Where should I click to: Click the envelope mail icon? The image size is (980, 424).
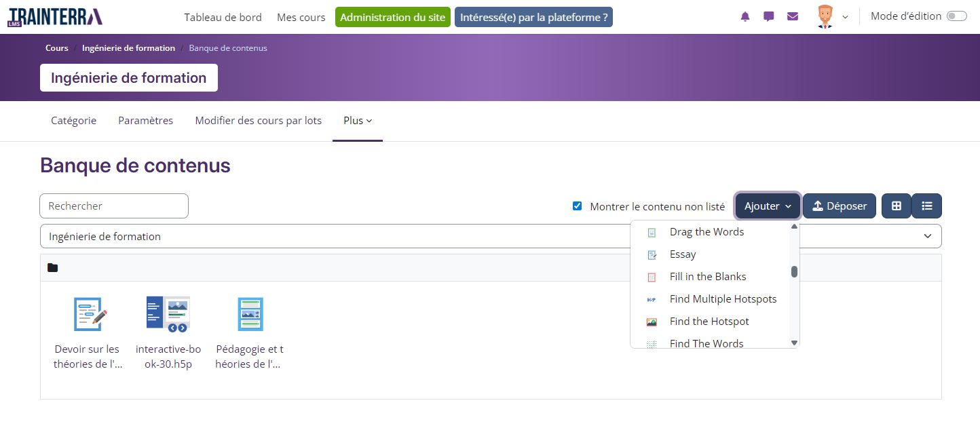(793, 17)
